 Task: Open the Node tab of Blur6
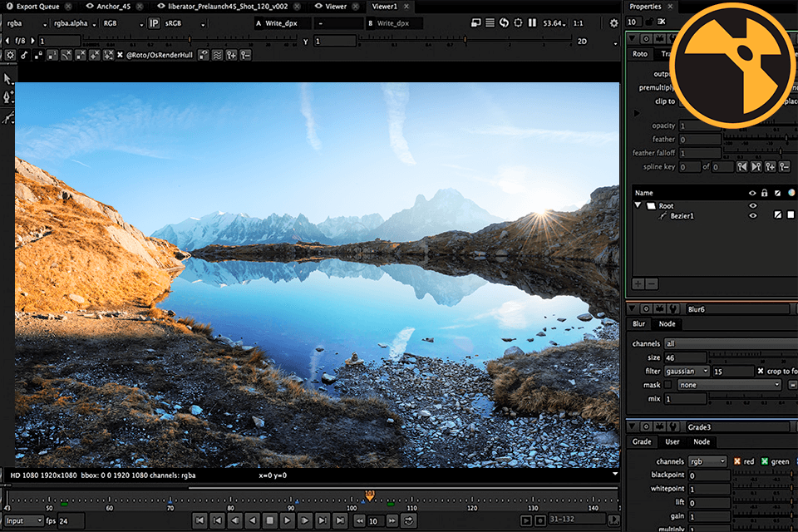click(667, 324)
